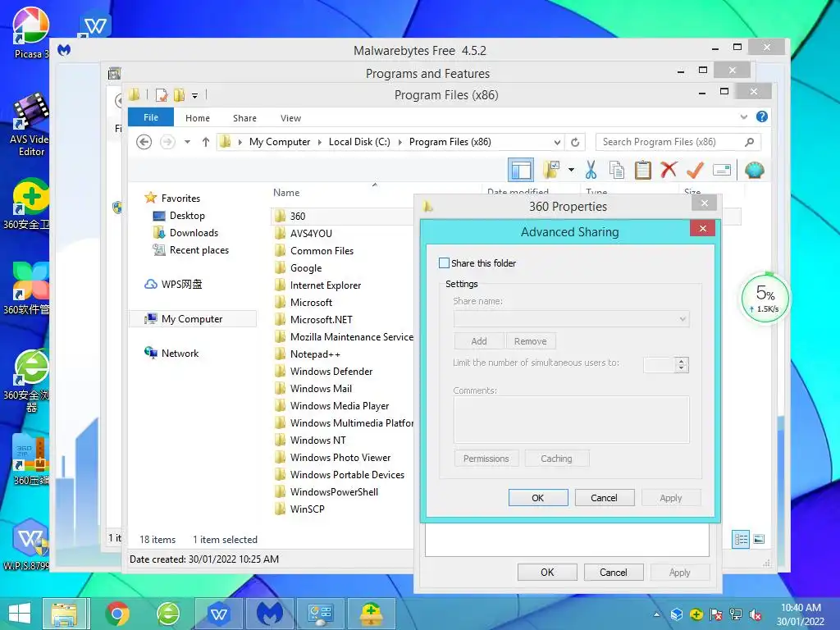Open the View ribbon tab

[291, 118]
